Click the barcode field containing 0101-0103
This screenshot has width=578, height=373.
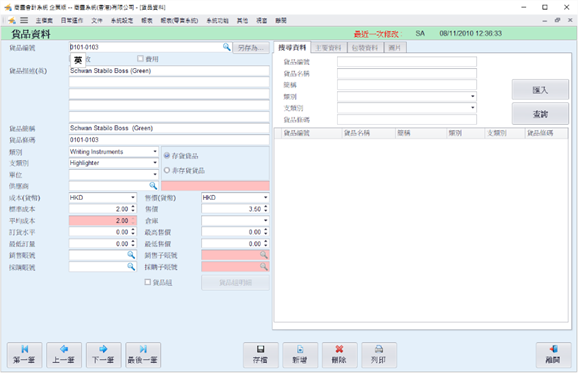click(x=169, y=140)
